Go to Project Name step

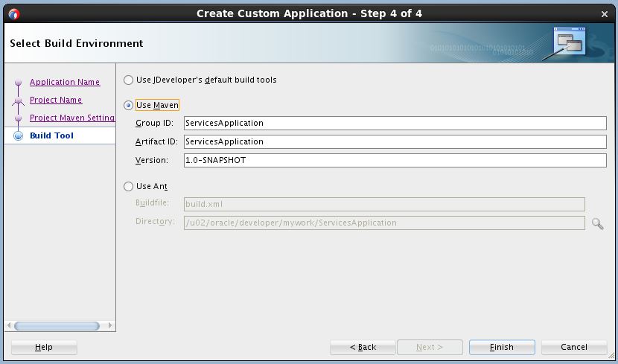pos(56,100)
